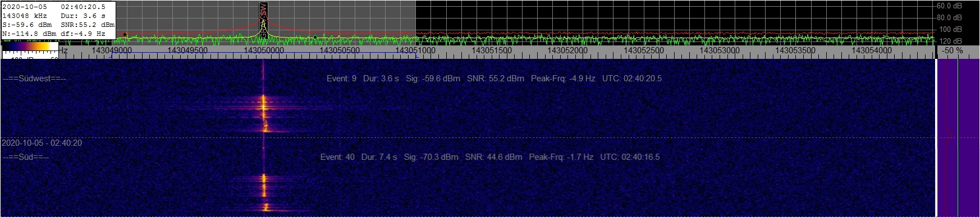
Task: Click the amplitude bar strip beside waterfall
Action: (x=958, y=137)
